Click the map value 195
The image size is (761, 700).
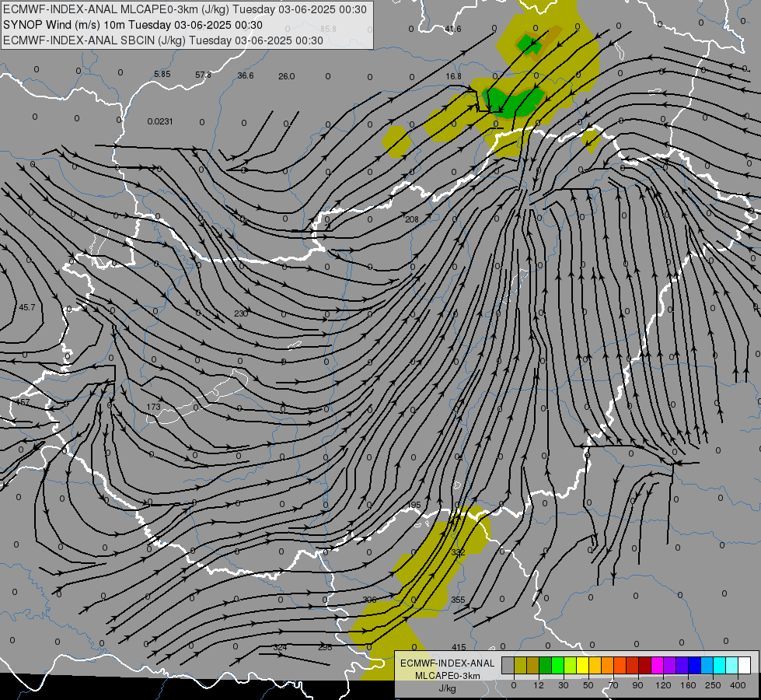point(414,505)
